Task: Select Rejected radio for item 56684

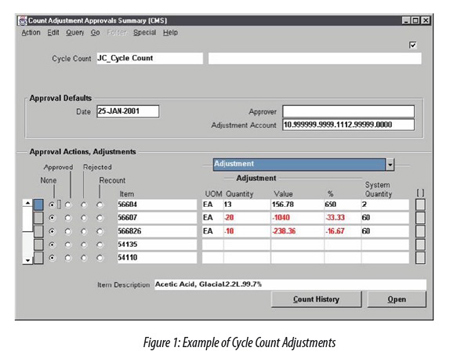Action: coord(84,205)
